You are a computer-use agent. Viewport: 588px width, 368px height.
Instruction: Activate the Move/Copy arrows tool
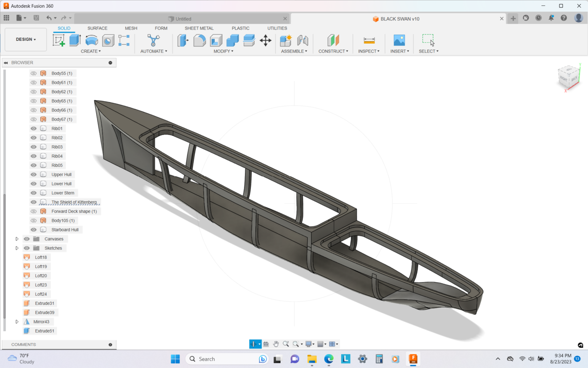[266, 40]
